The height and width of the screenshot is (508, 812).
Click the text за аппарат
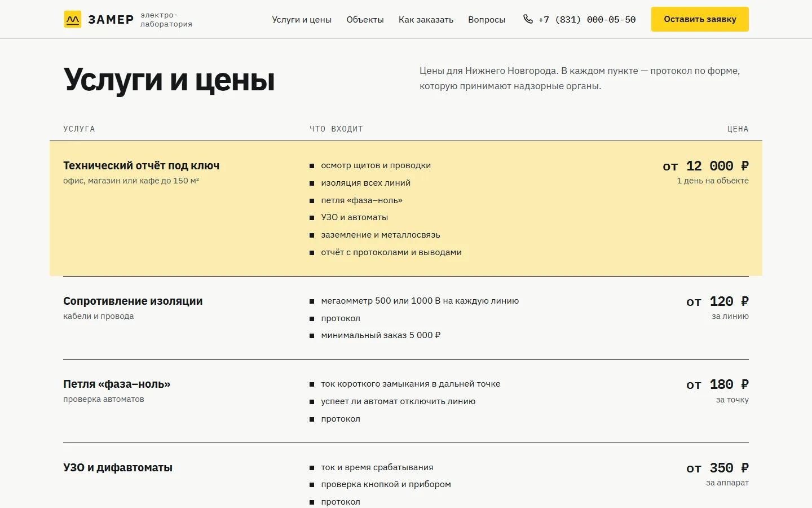(727, 483)
